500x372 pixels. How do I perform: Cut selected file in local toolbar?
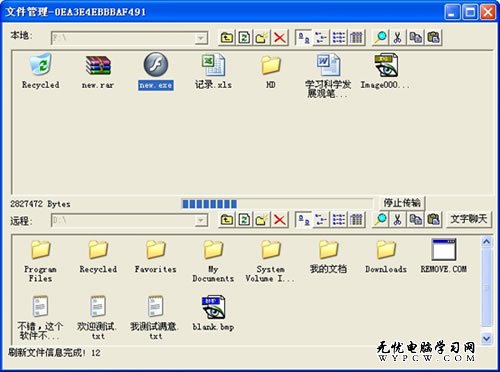398,37
